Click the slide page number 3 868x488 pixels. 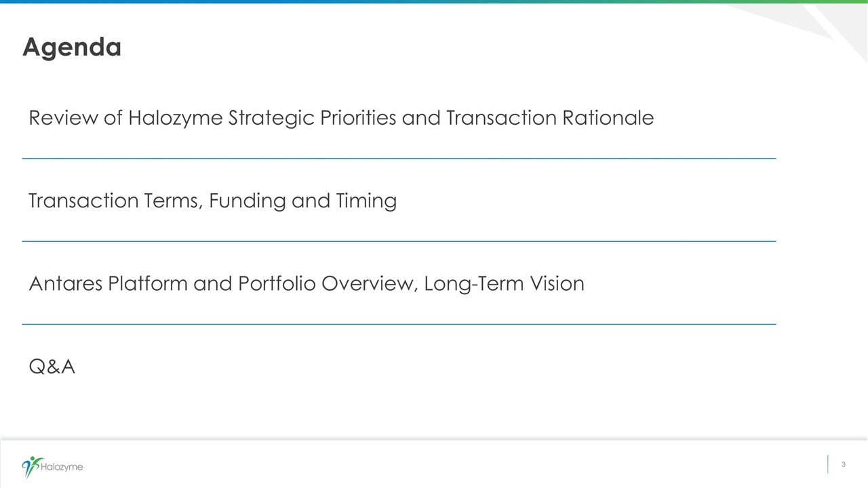[844, 464]
